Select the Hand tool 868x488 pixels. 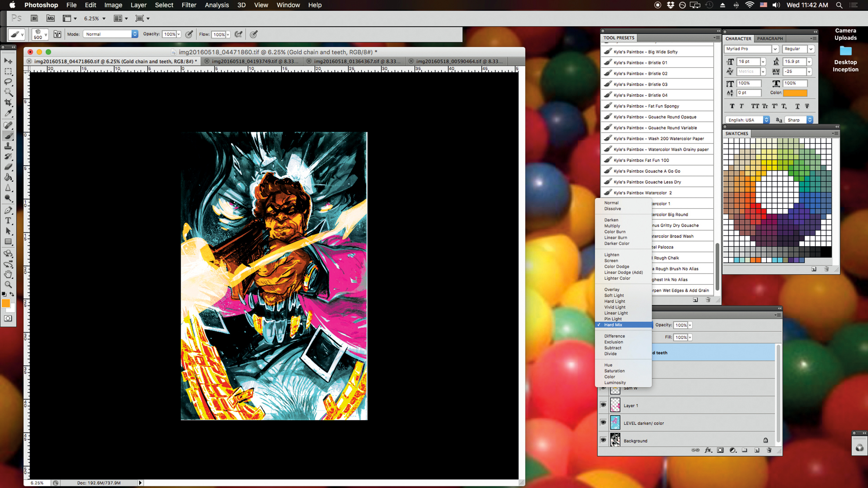click(x=8, y=274)
